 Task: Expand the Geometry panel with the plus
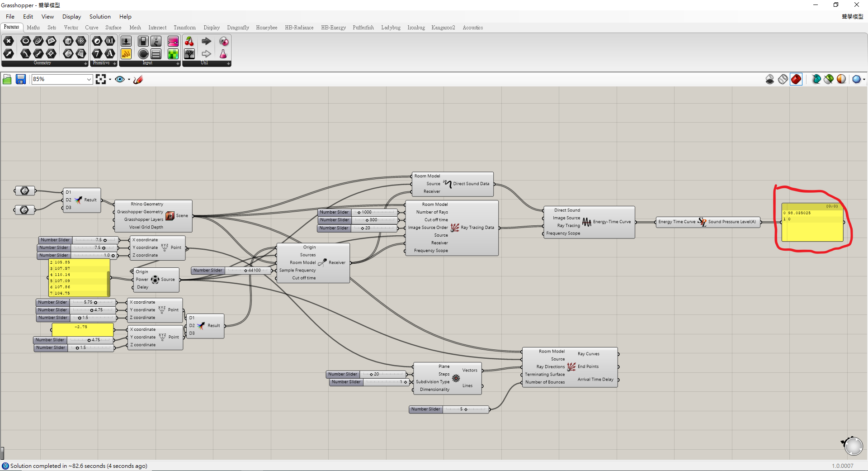coord(85,64)
